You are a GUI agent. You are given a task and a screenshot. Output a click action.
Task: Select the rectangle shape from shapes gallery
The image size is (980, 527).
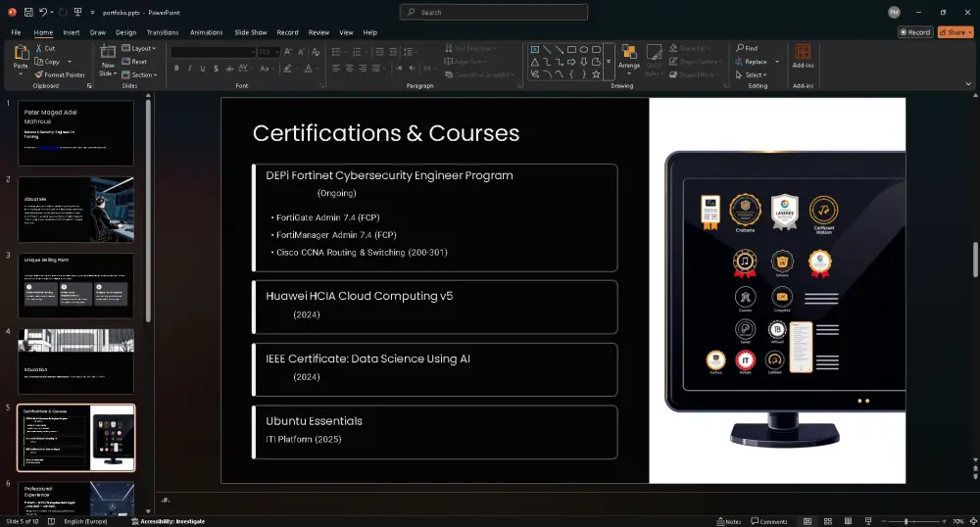click(x=572, y=49)
